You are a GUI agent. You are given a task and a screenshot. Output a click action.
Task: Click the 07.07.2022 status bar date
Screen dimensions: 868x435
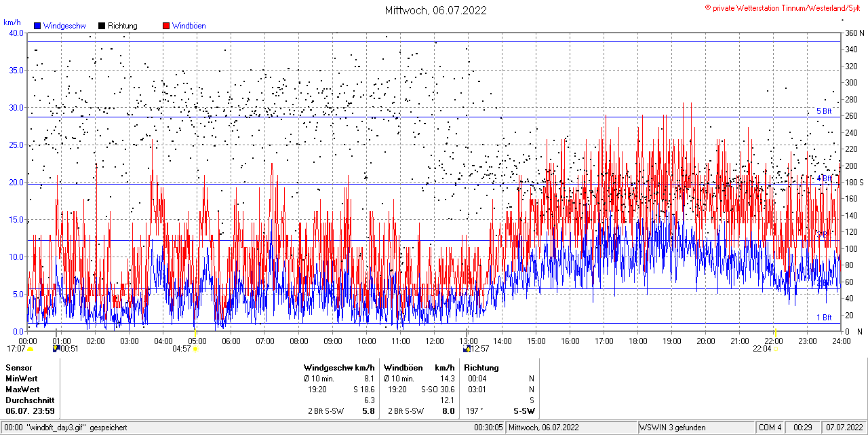coord(844,428)
